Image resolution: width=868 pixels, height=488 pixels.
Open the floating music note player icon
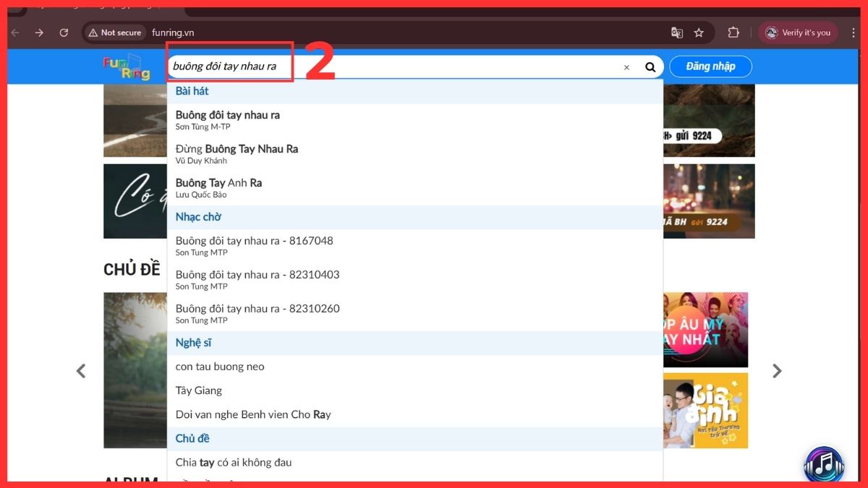point(824,464)
